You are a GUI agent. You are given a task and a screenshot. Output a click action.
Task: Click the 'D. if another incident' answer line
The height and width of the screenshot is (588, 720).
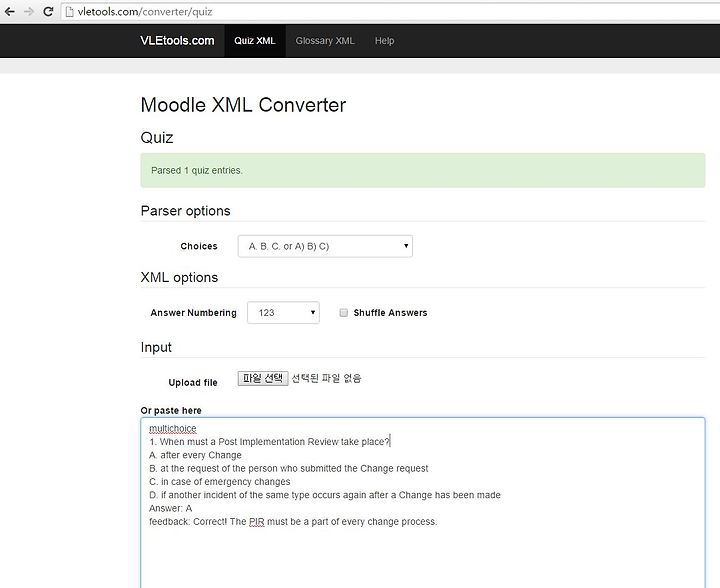325,495
